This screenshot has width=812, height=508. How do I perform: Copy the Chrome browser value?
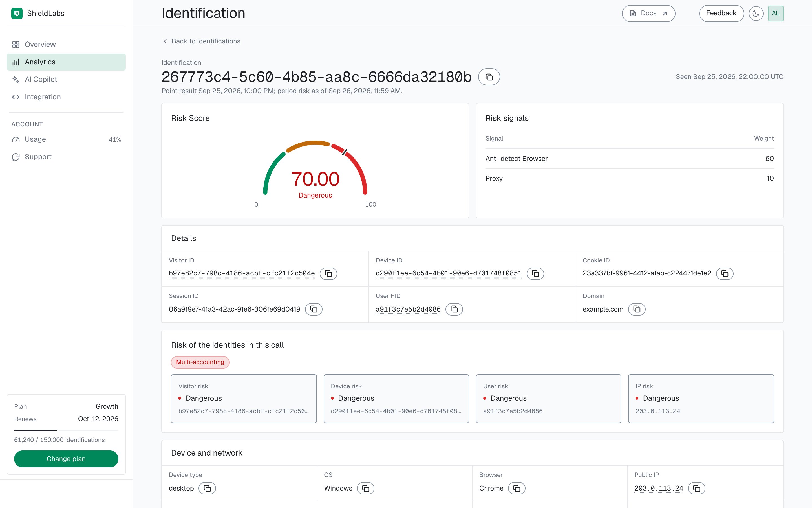coord(517,488)
